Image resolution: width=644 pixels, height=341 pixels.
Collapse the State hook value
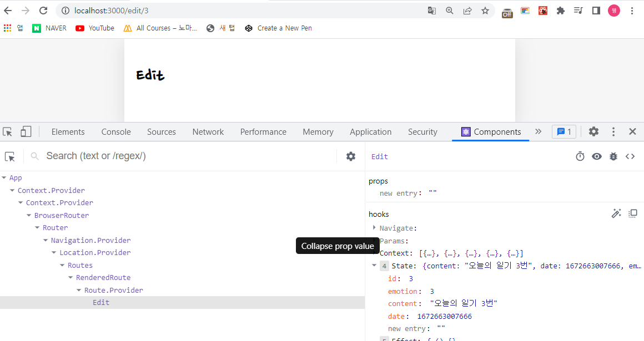tap(374, 266)
